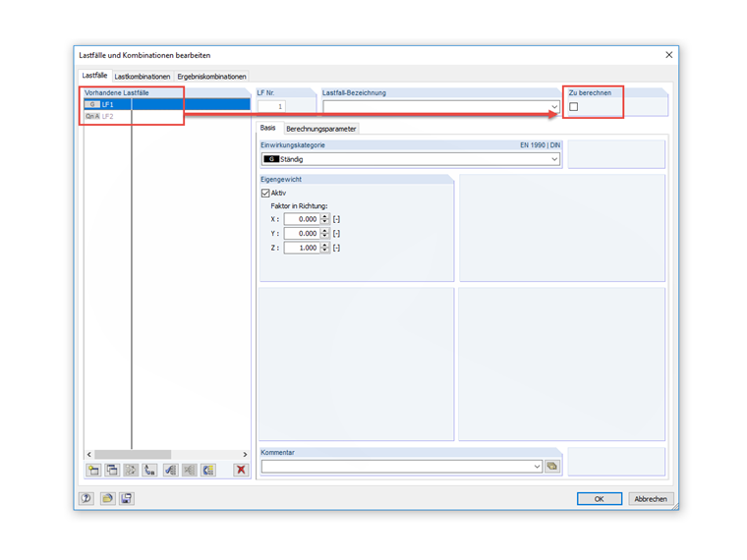Screen dimensions: 747x560
Task: Switch to the Lastfälle tab
Action: click(x=94, y=76)
